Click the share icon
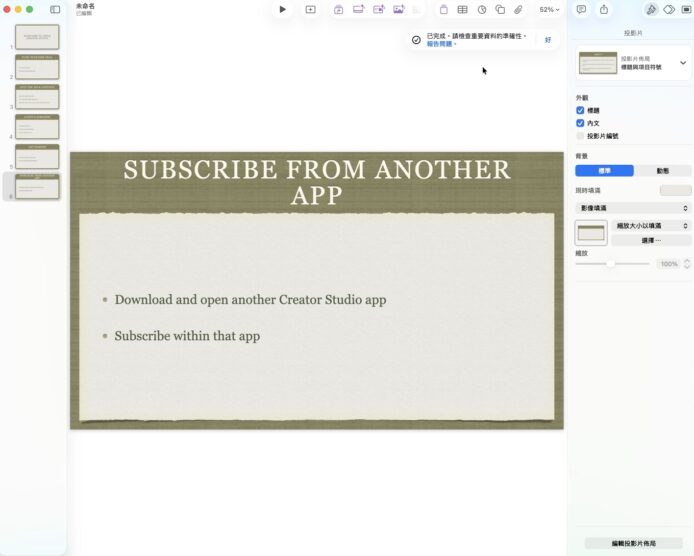 [604, 9]
